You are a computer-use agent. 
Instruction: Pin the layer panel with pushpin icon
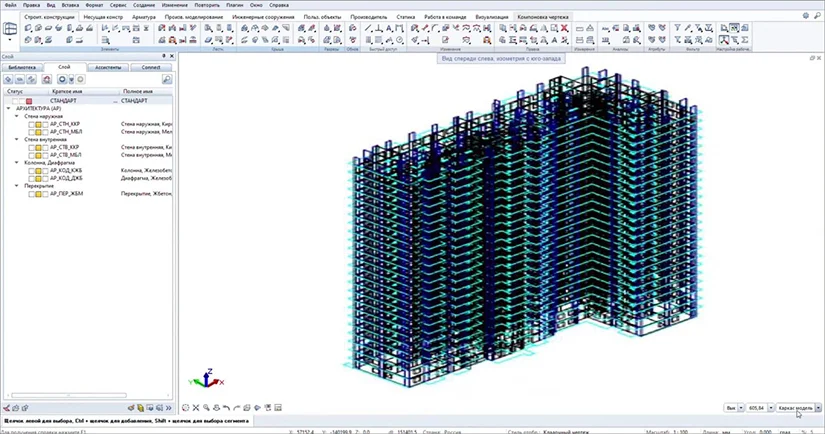tap(163, 56)
